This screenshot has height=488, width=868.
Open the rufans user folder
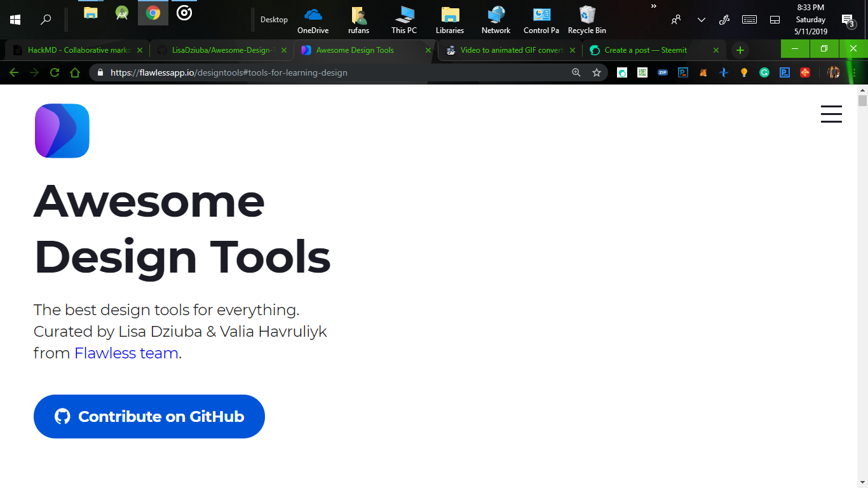[358, 20]
